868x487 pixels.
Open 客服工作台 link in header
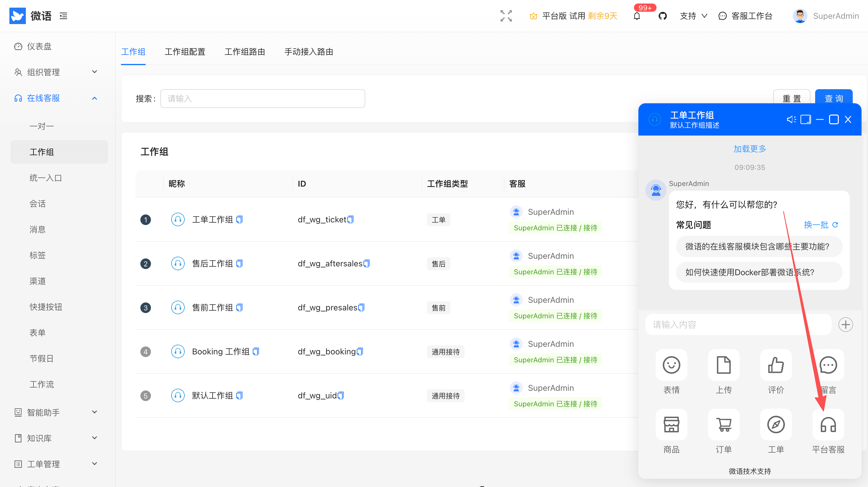pyautogui.click(x=745, y=16)
